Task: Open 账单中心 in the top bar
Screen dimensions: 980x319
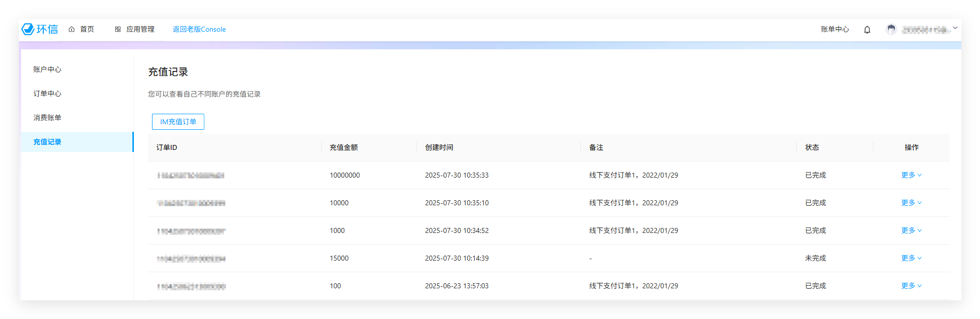Action: point(835,29)
